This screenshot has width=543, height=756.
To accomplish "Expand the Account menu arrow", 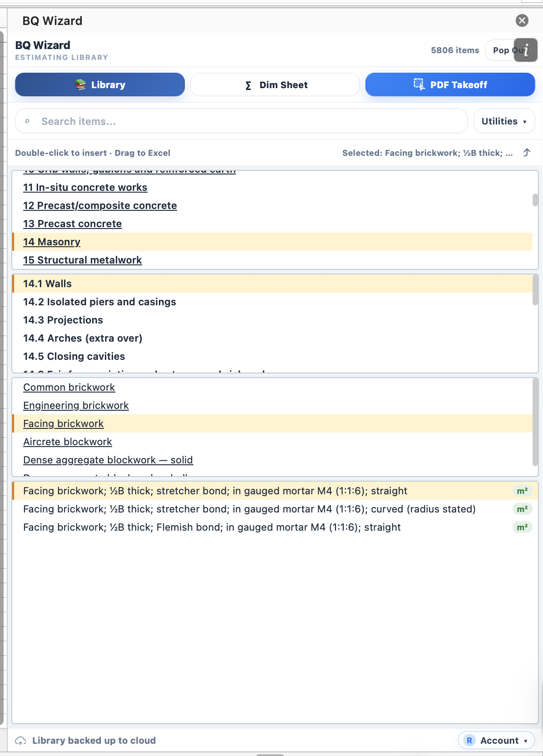I will 526,741.
